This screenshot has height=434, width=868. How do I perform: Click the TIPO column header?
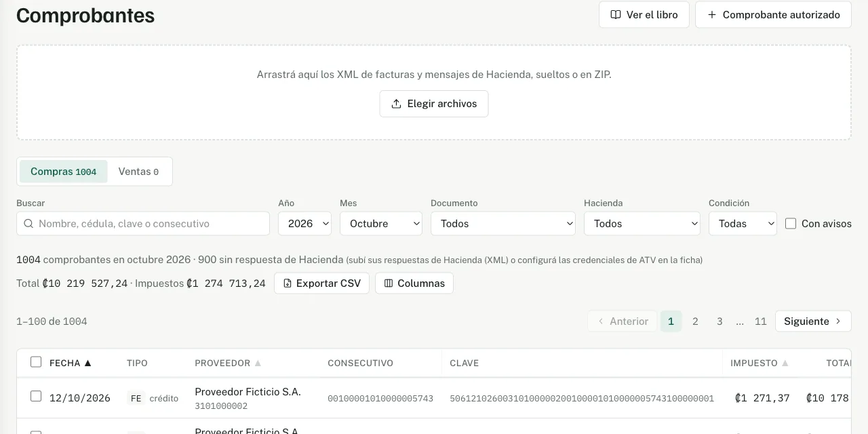137,363
